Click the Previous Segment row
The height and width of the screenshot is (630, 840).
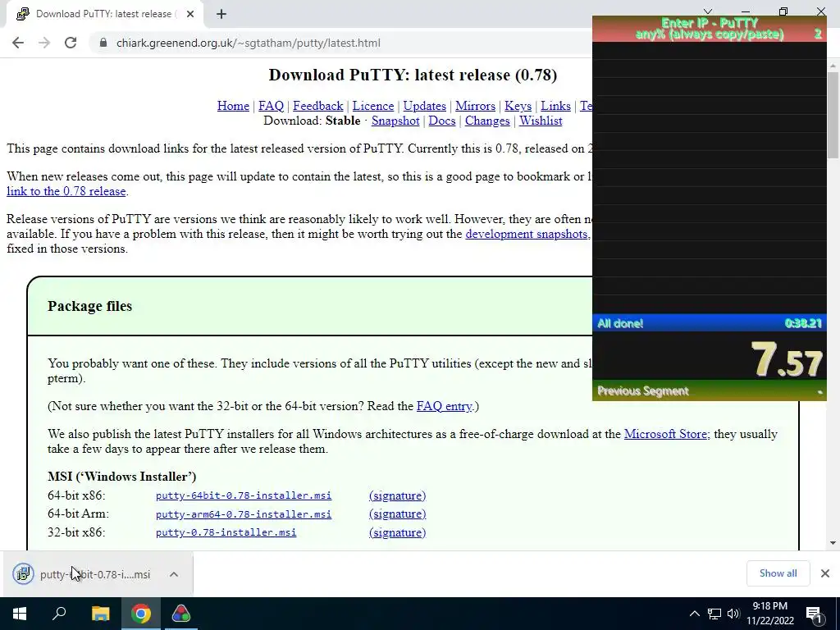(x=710, y=391)
